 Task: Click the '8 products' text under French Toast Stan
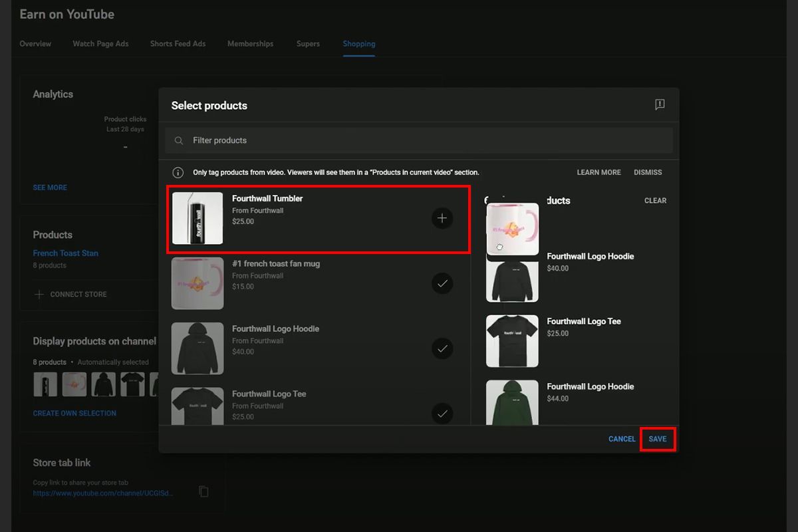pos(50,265)
